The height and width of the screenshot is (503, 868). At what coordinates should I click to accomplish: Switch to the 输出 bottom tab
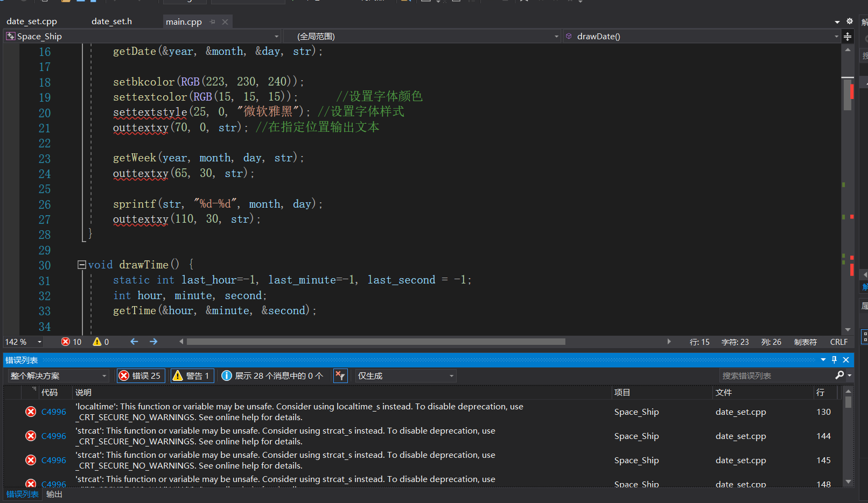(x=54, y=494)
